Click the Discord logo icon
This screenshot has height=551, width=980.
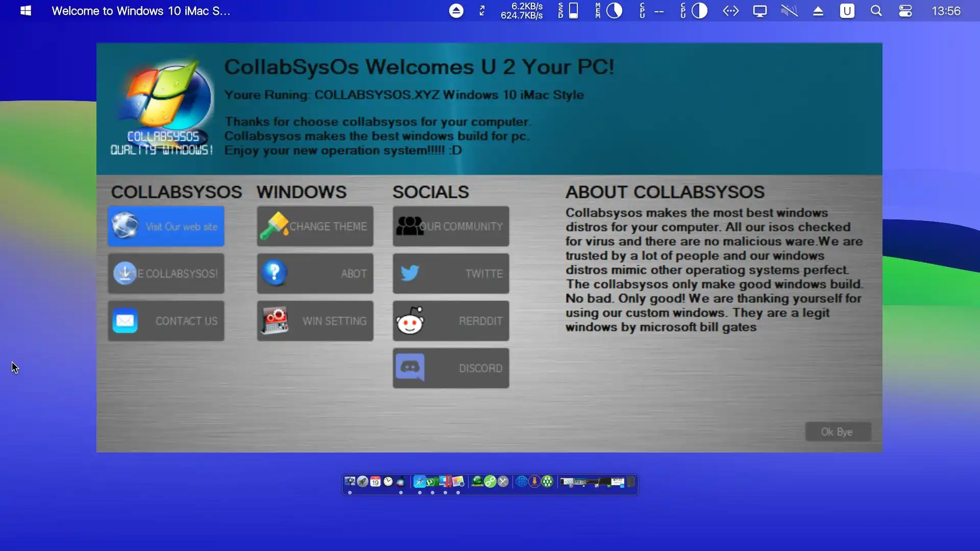tap(410, 367)
